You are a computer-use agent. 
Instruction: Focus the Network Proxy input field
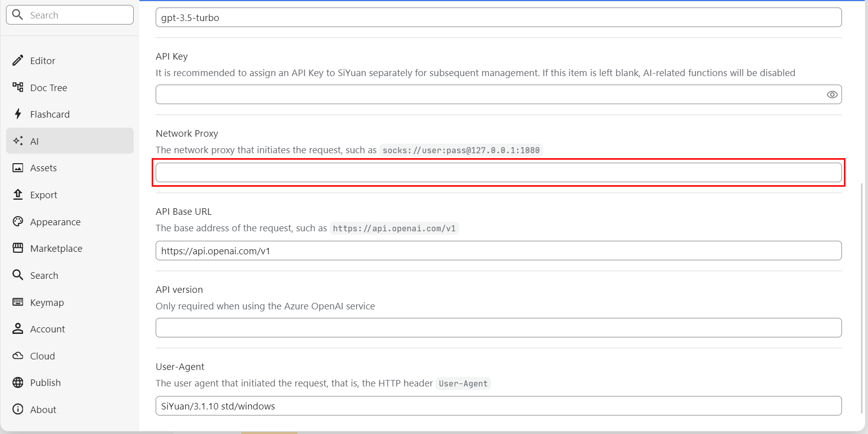coord(498,173)
